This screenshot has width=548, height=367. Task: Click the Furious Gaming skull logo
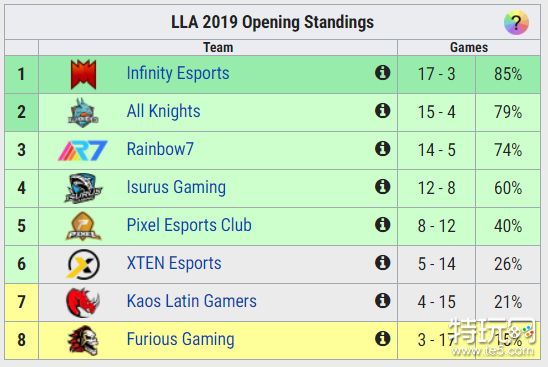click(83, 340)
